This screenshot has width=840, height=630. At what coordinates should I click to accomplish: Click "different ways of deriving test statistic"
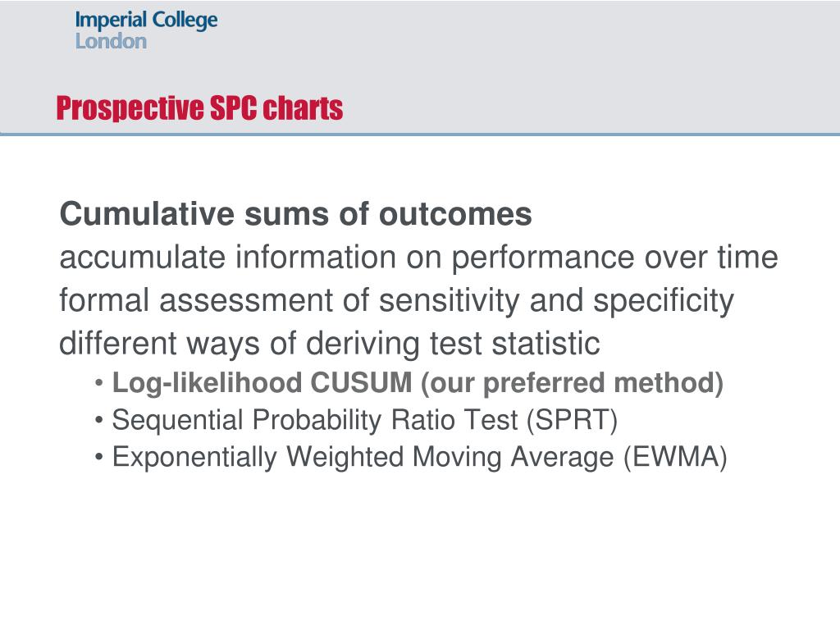330,344
